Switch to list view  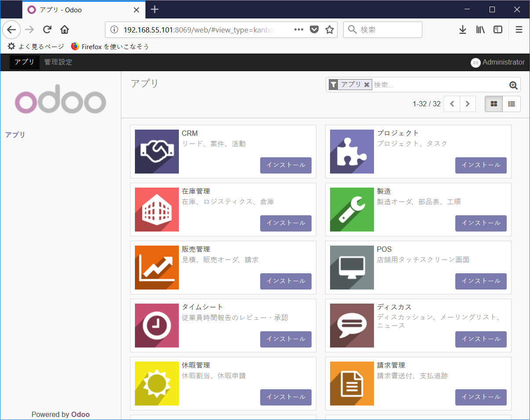click(511, 104)
